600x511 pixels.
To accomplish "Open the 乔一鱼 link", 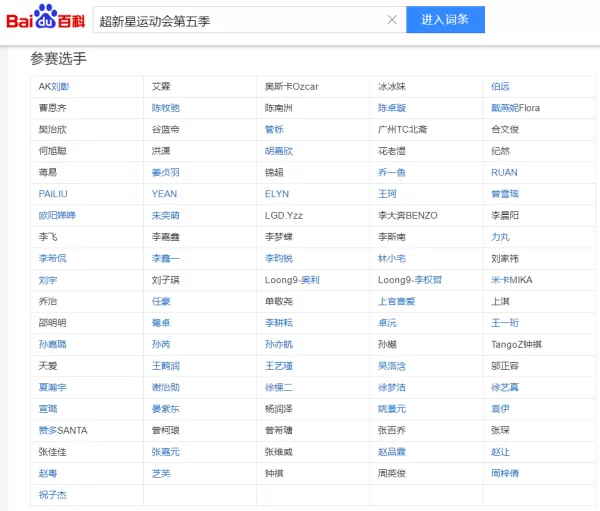I will pyautogui.click(x=391, y=172).
